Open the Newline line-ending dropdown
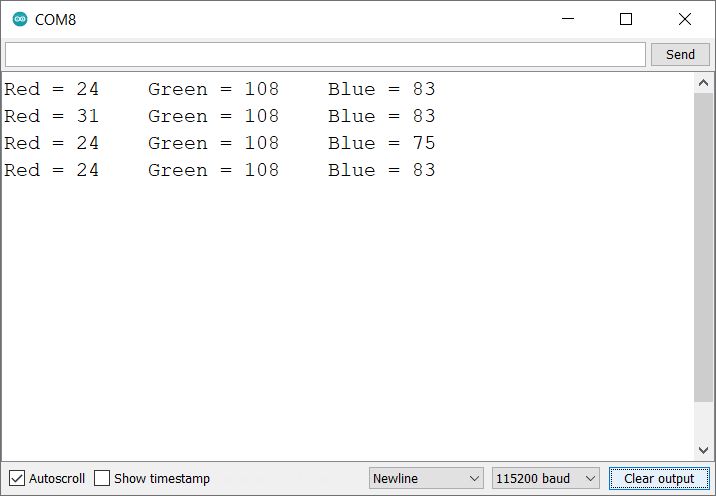Screen dimensions: 716x496 click(x=426, y=478)
